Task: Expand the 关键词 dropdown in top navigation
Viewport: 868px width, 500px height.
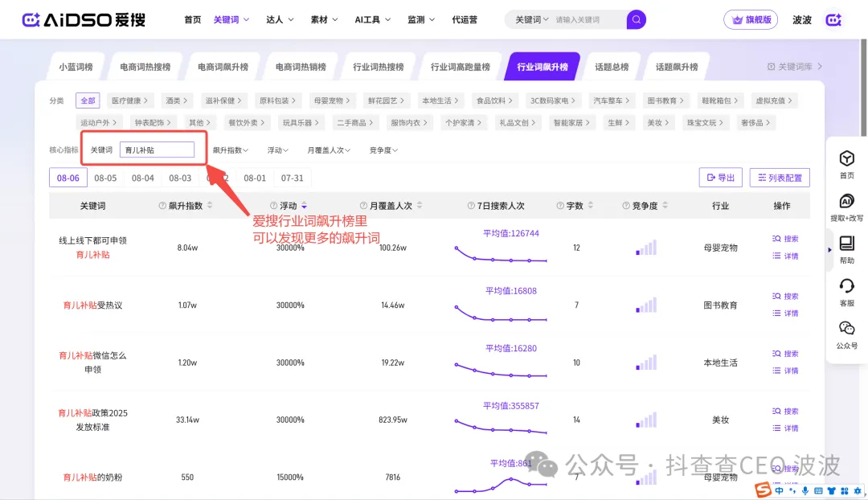Action: click(231, 19)
